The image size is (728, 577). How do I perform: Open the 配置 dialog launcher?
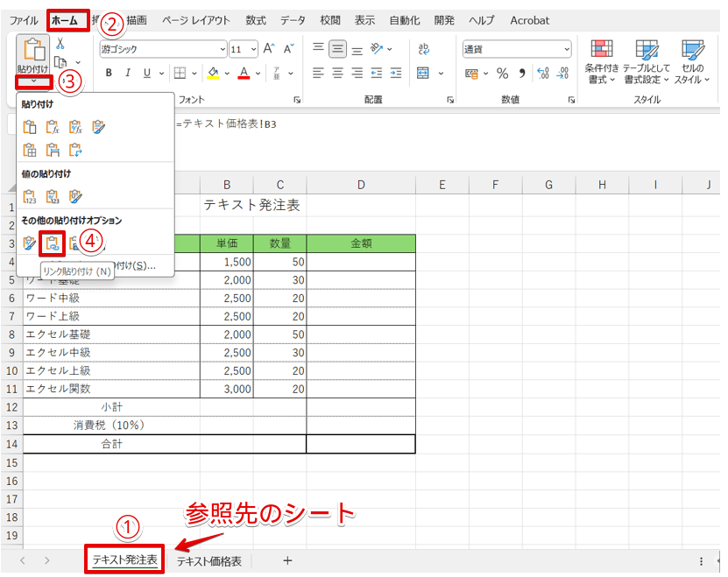click(450, 100)
